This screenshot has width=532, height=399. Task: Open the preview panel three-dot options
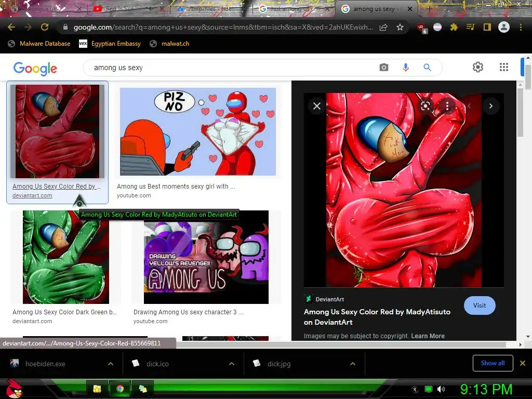pyautogui.click(x=447, y=106)
